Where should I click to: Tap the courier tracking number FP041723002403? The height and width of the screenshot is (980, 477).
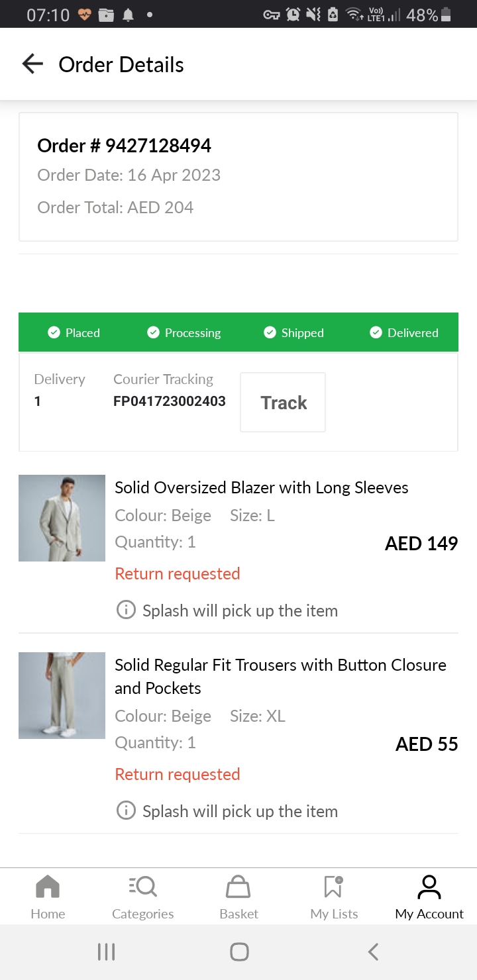click(x=169, y=401)
